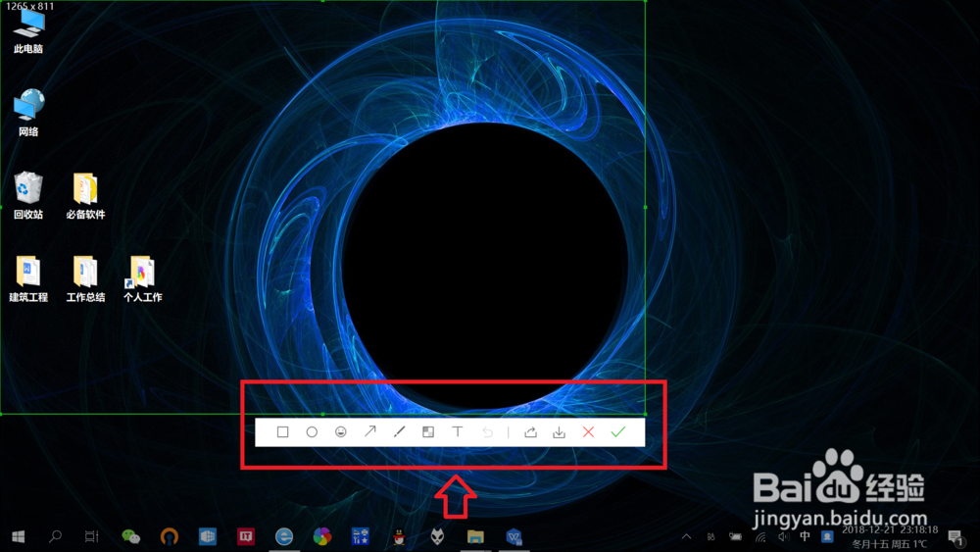Confirm the screenshot with green checkmark
980x552 pixels.
(x=618, y=432)
